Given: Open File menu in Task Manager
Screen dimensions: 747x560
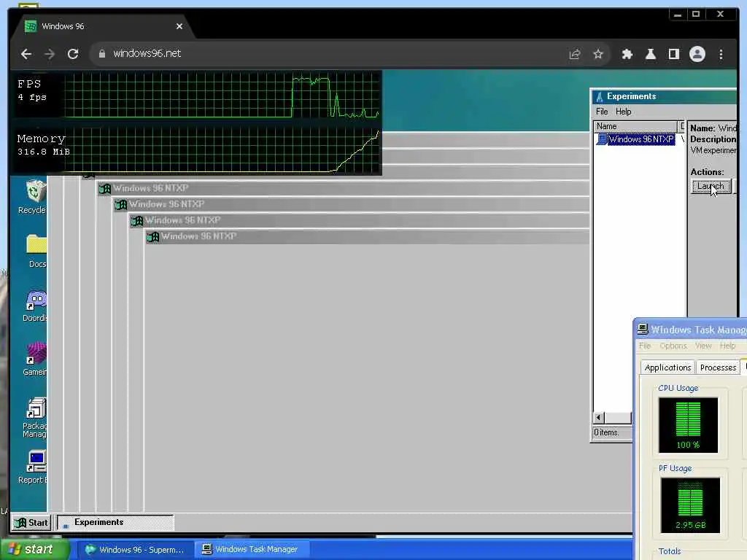Looking at the screenshot, I should [x=645, y=346].
